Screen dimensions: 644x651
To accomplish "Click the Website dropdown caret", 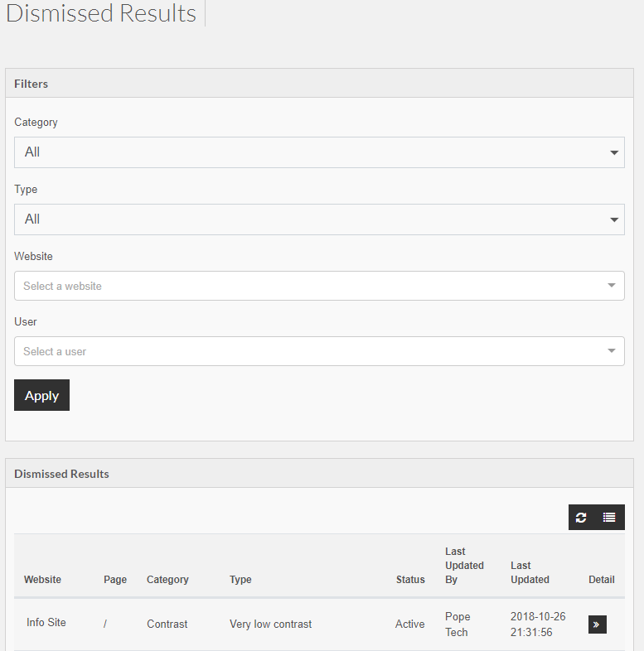I will tap(611, 285).
